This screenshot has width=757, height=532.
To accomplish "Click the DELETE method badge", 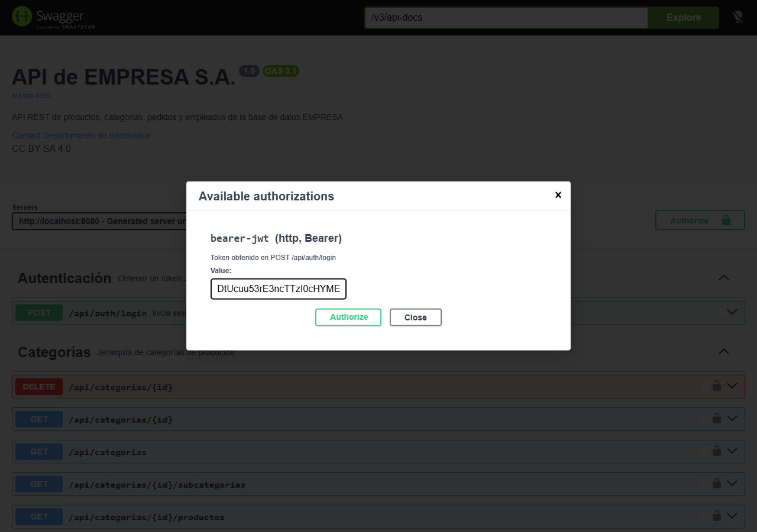I will (x=39, y=387).
